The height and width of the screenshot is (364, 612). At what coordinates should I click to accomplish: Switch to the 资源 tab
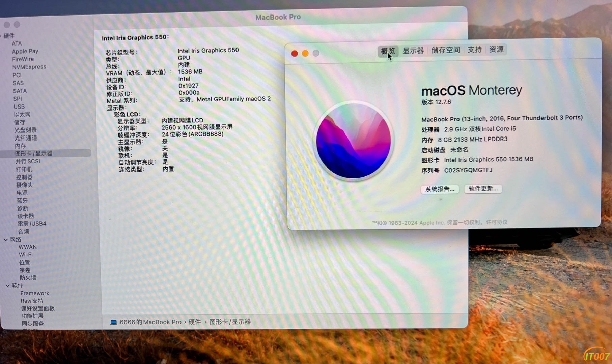(x=496, y=50)
